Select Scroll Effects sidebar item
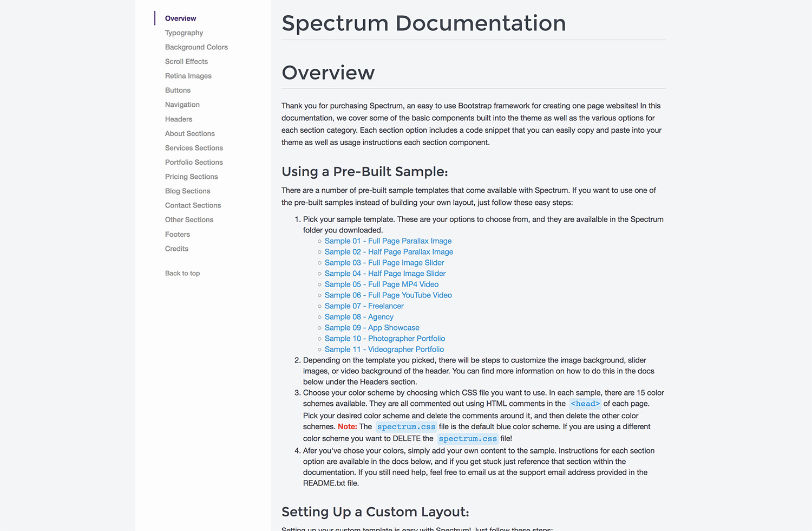Screen dimensions: 812x531 tap(186, 62)
